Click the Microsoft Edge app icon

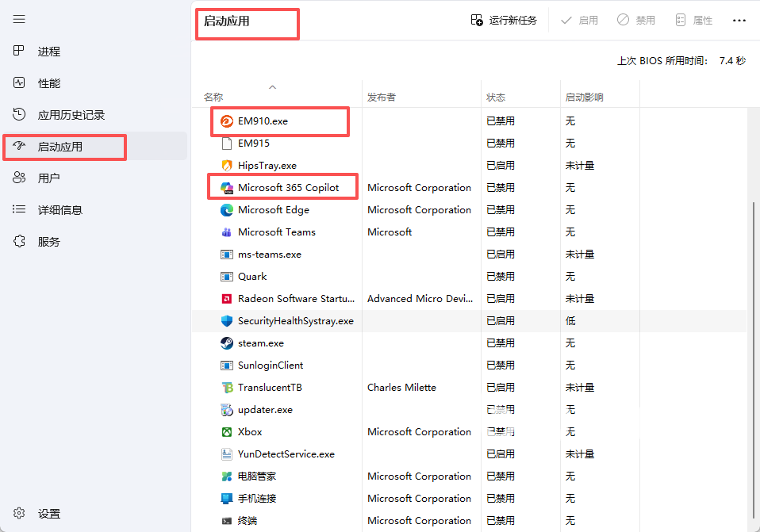[226, 210]
